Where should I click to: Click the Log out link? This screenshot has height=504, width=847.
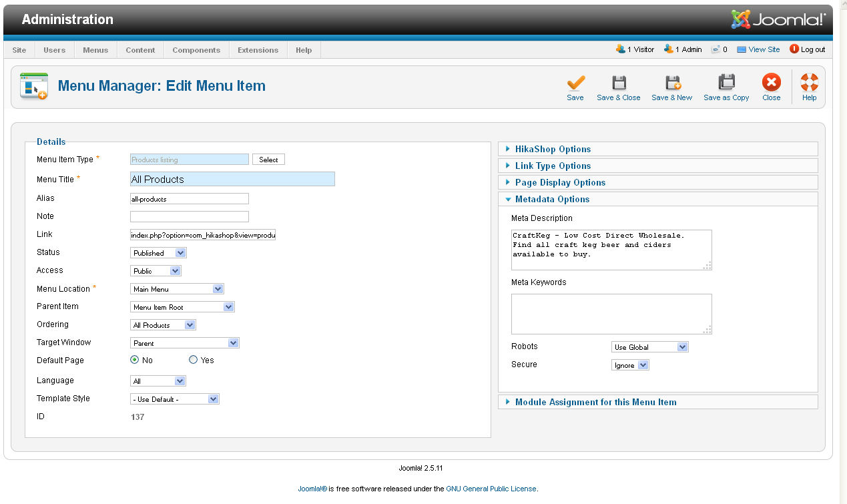point(813,49)
